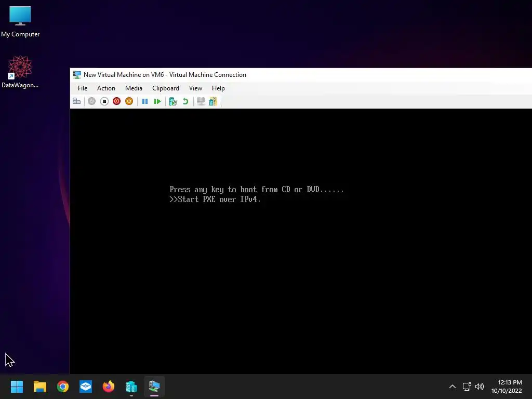
Task: Open the Help menu
Action: tap(218, 88)
